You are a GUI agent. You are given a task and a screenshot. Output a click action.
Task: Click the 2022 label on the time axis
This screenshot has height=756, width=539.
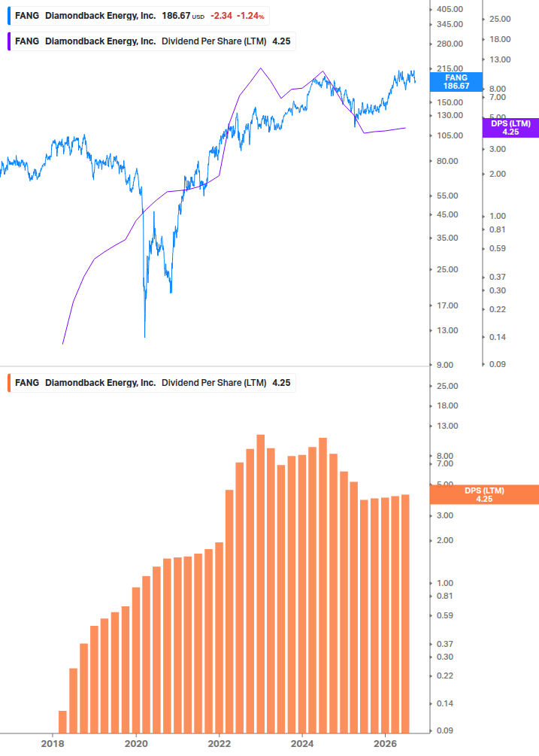pyautogui.click(x=220, y=743)
